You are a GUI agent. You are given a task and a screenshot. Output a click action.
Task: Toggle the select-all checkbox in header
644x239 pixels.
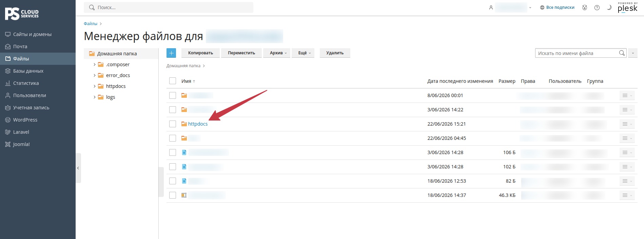173,81
